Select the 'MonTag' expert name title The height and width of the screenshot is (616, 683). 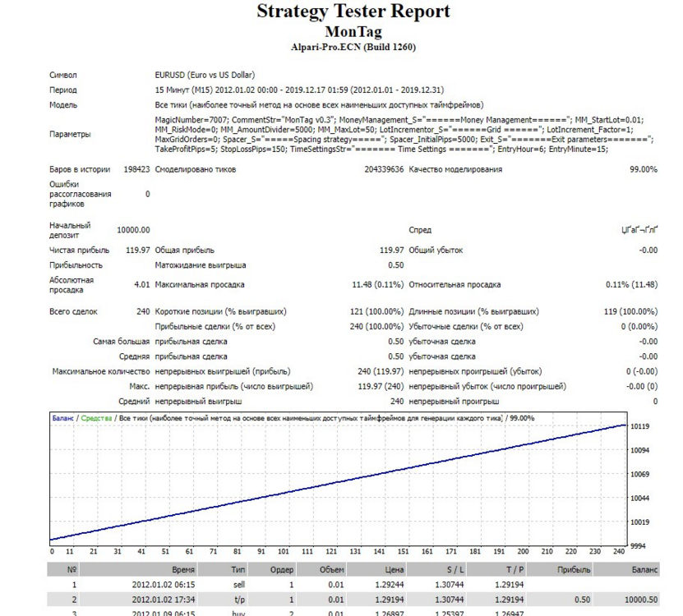coord(353,31)
